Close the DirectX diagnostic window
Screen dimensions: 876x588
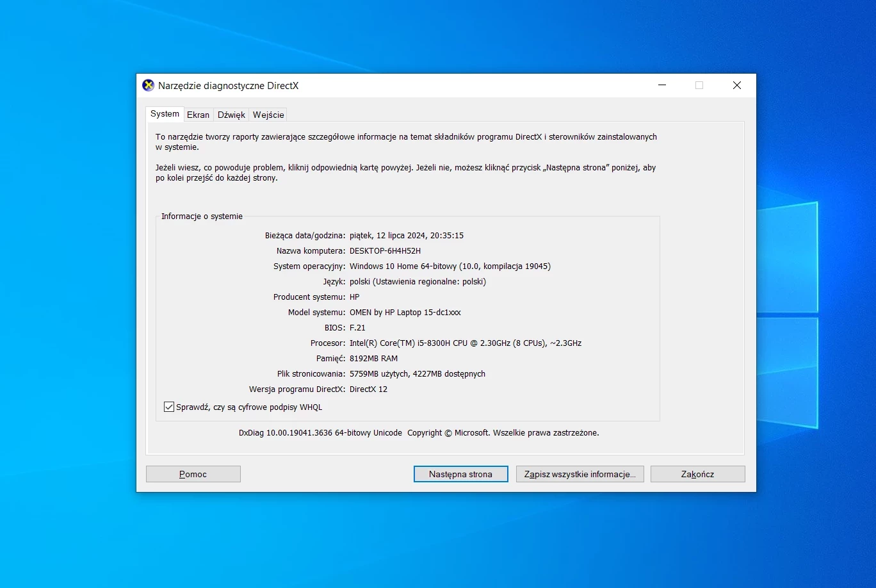pos(737,85)
